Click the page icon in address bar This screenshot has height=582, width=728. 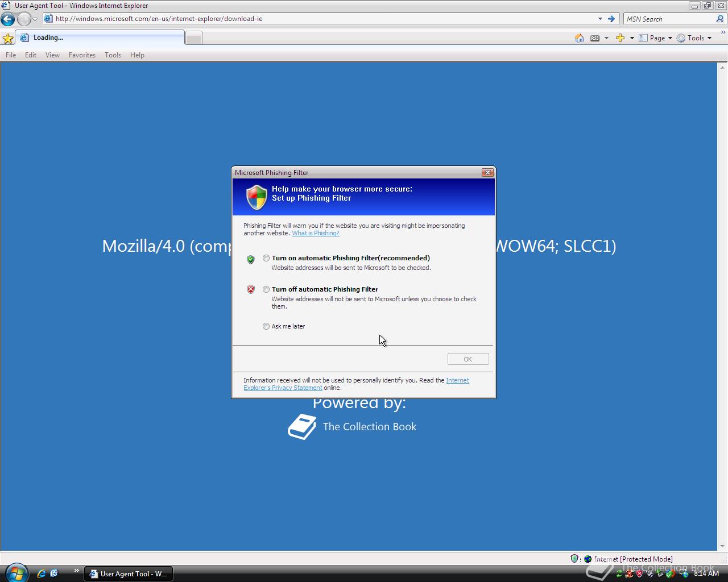pyautogui.click(x=48, y=19)
